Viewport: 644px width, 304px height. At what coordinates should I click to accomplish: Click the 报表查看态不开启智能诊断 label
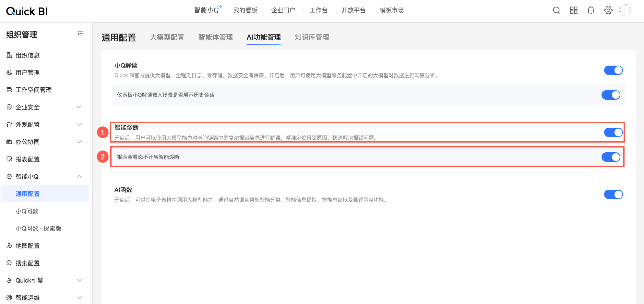pos(148,157)
